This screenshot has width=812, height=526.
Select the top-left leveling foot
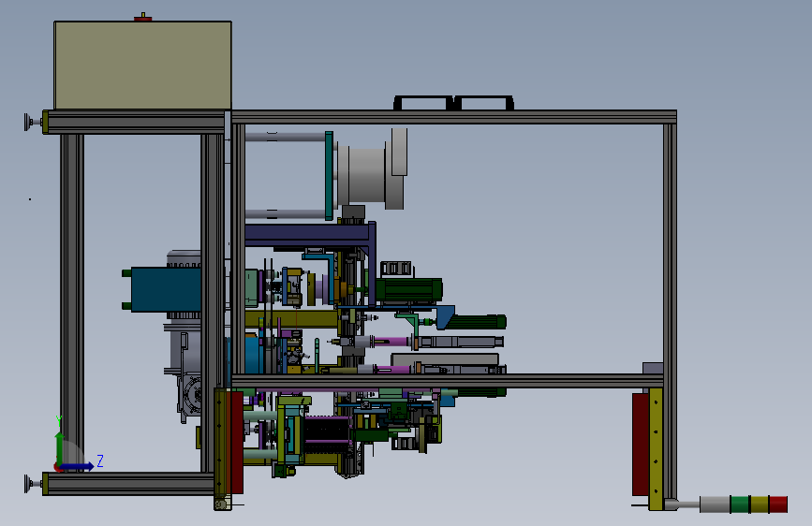(x=33, y=123)
